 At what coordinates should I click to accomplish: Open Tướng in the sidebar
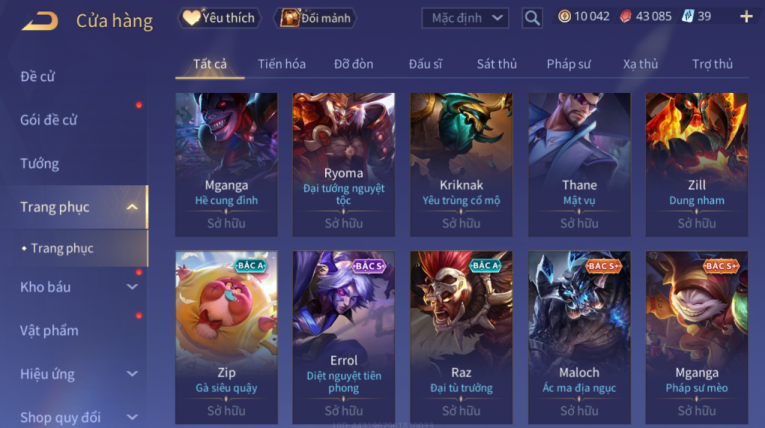[x=40, y=163]
